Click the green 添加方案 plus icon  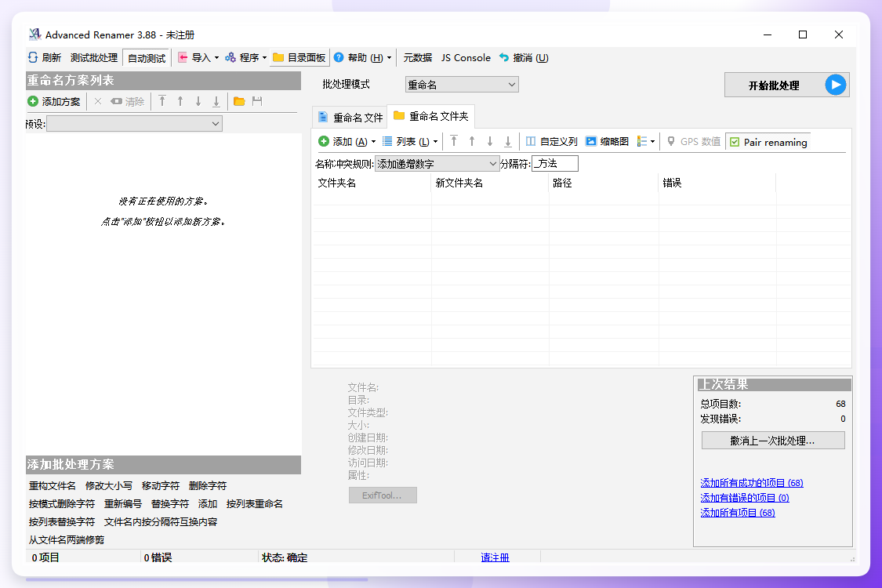[33, 101]
